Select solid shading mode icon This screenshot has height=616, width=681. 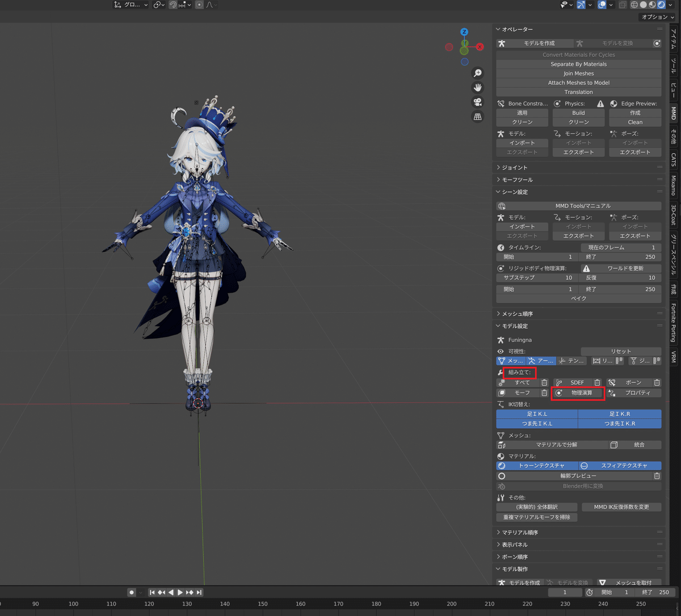click(643, 5)
